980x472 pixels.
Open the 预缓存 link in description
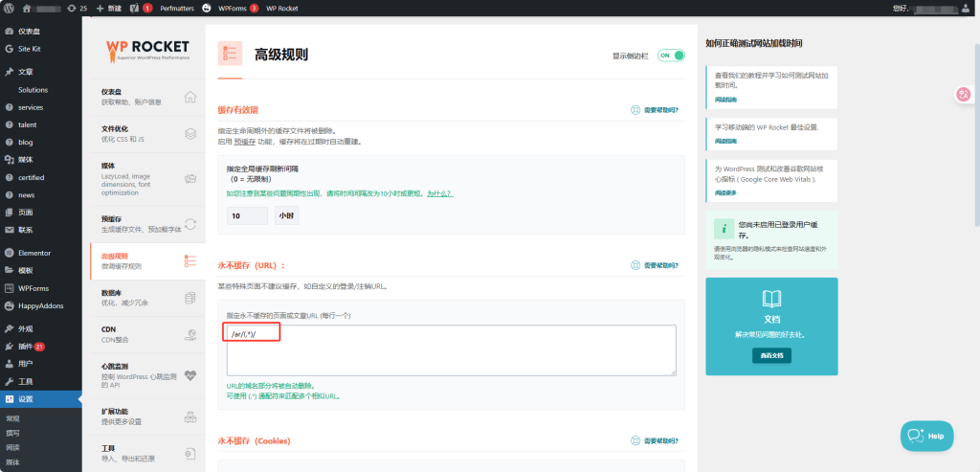[x=244, y=142]
